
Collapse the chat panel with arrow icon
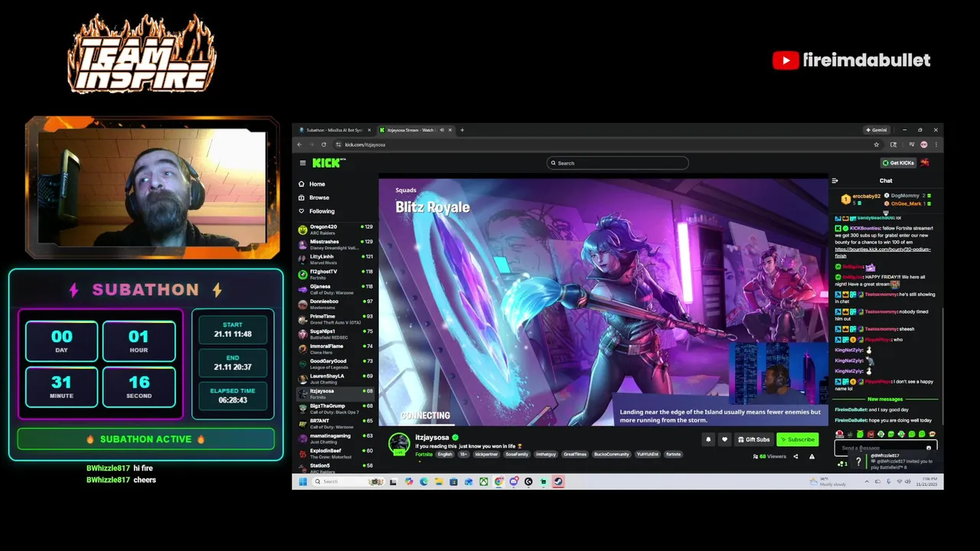(835, 181)
